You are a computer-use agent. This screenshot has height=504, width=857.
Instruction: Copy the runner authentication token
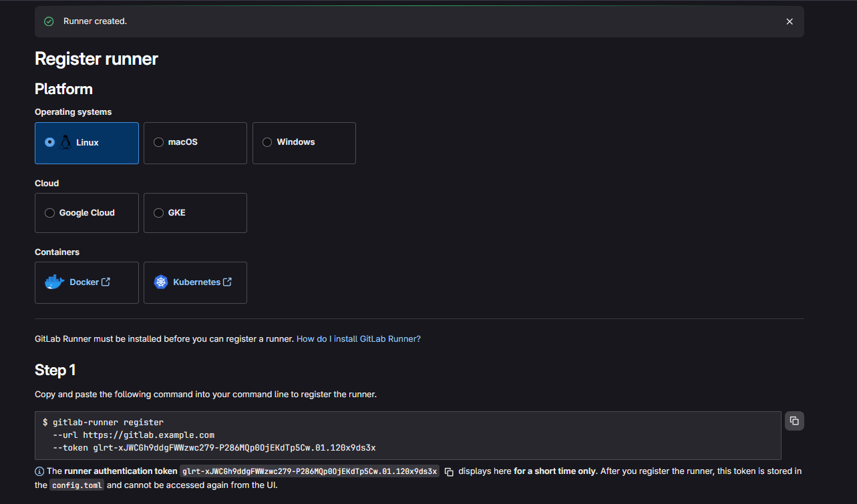point(449,472)
